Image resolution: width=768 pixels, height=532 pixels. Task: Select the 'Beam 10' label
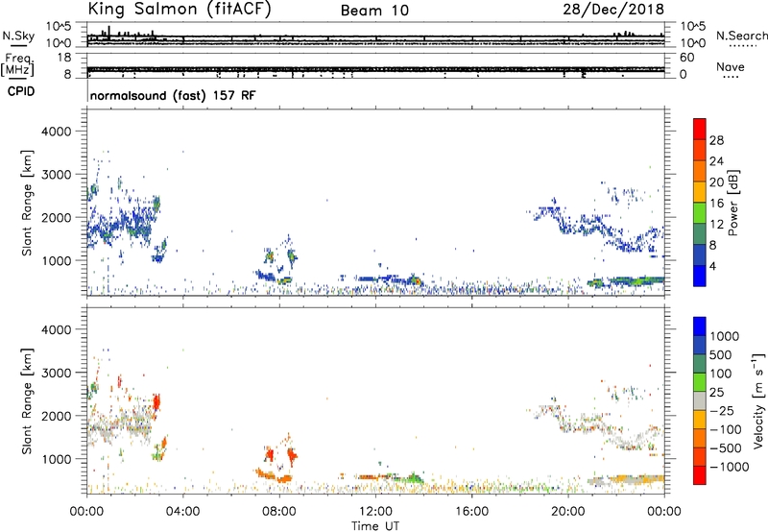coord(374,11)
